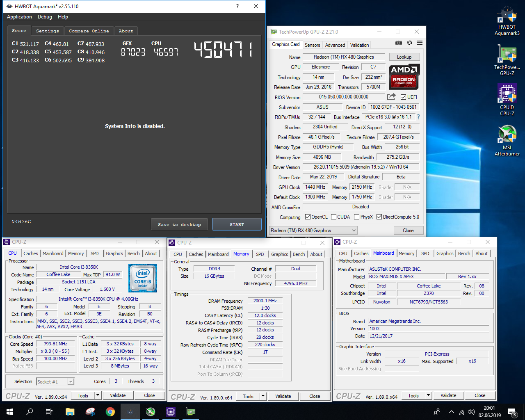Click the Intel Core i3 logo in CPU-Z
Viewport: 525px width, 420px height.
click(142, 278)
